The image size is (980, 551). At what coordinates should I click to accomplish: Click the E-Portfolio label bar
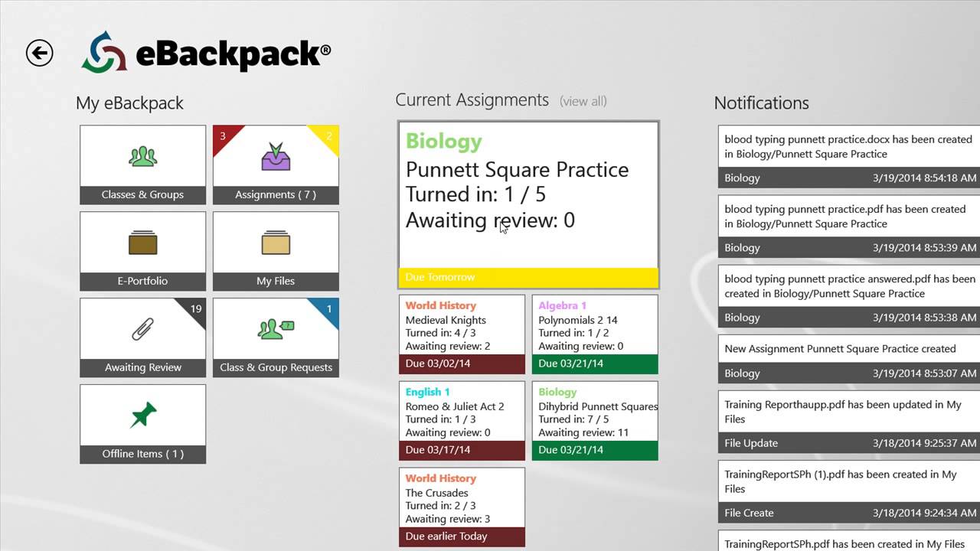click(143, 281)
